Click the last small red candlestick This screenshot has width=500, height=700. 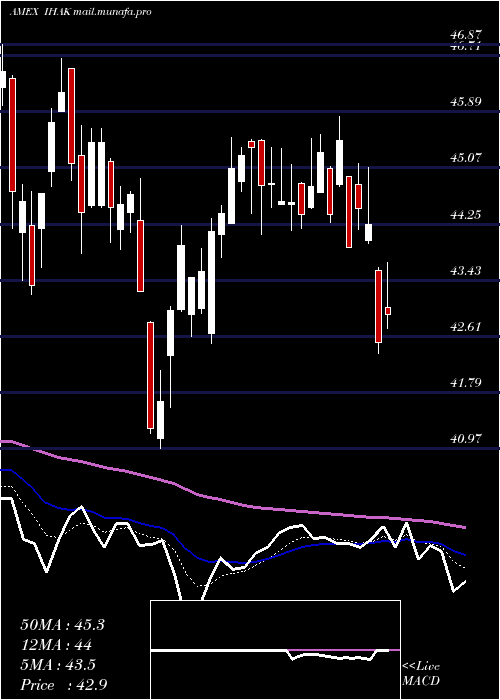point(388,311)
